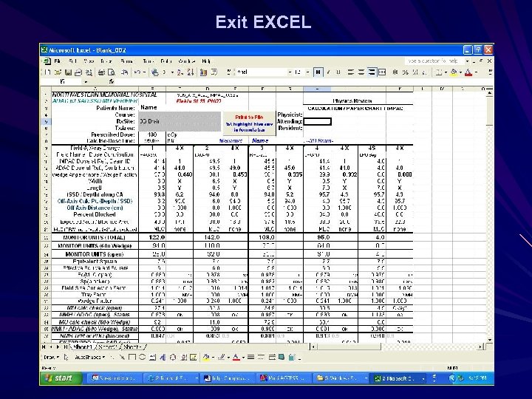Switch to the third sheet tab

click(133, 347)
